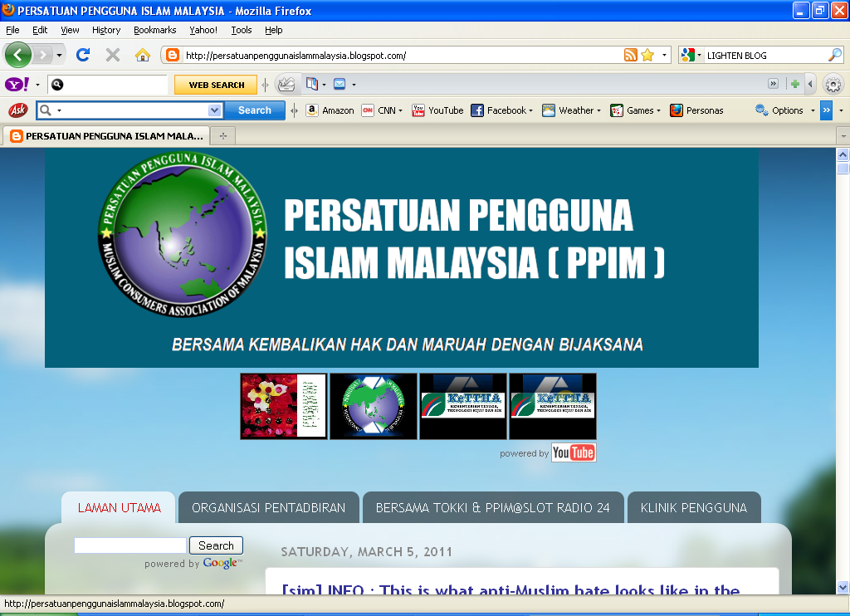
Task: Click the yellow WEB SEARCH button
Action: pyautogui.click(x=217, y=85)
